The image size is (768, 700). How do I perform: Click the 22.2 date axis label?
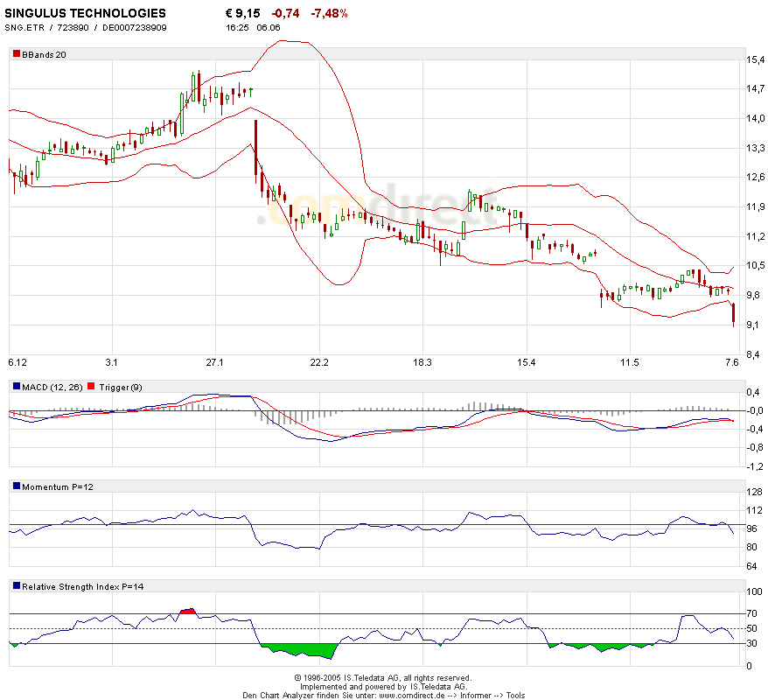point(319,362)
